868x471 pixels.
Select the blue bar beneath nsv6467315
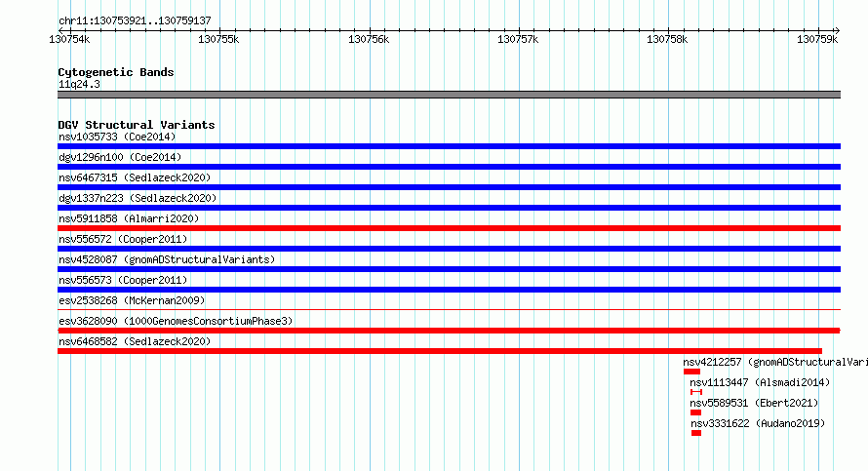pyautogui.click(x=449, y=187)
